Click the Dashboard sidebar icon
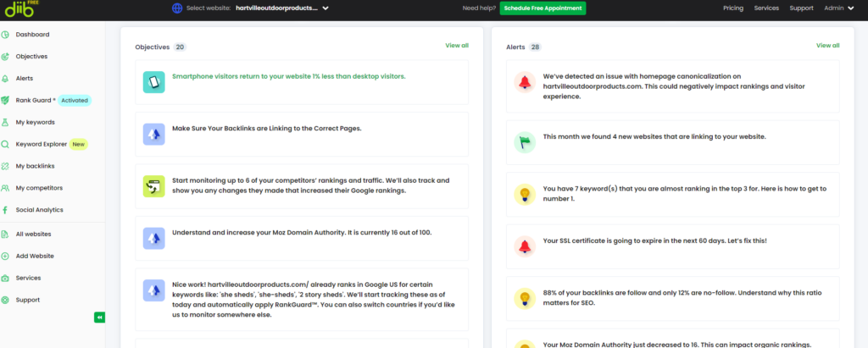The image size is (868, 348). pos(5,35)
